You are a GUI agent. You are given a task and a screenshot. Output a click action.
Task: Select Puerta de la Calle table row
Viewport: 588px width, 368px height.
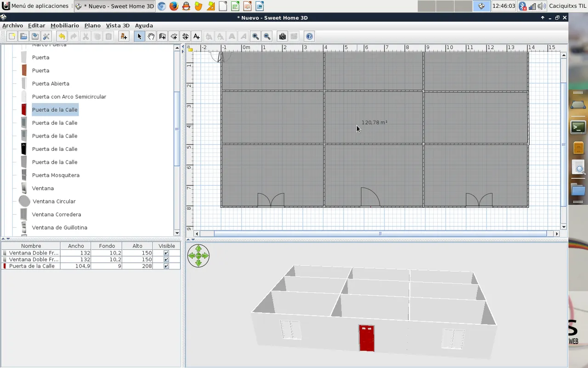click(x=91, y=266)
